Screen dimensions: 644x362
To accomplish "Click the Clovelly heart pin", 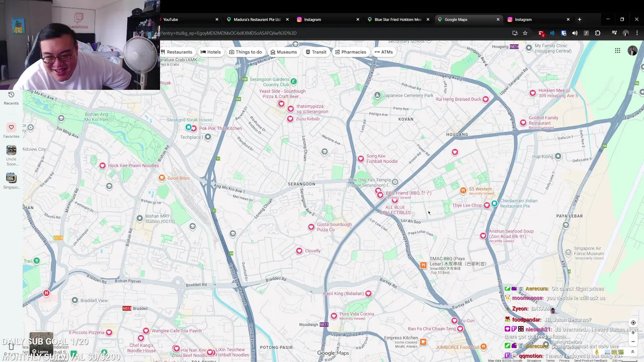I will 299,251.
